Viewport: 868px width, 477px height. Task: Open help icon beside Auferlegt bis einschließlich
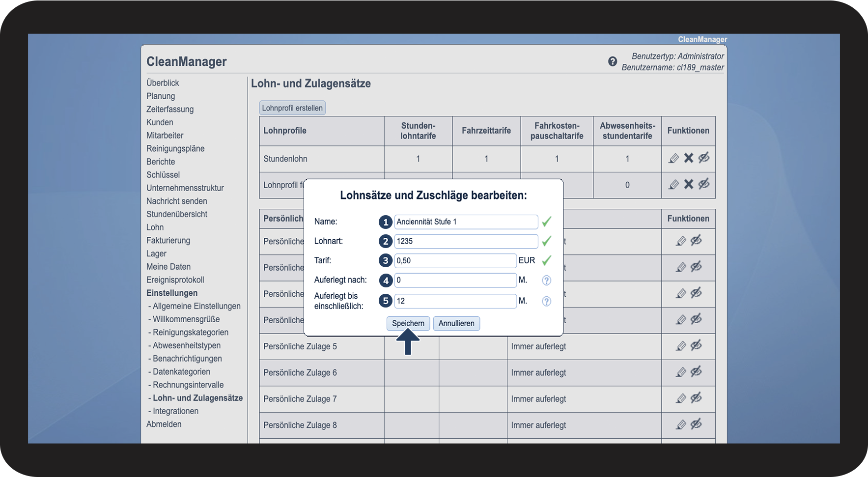[x=546, y=301]
